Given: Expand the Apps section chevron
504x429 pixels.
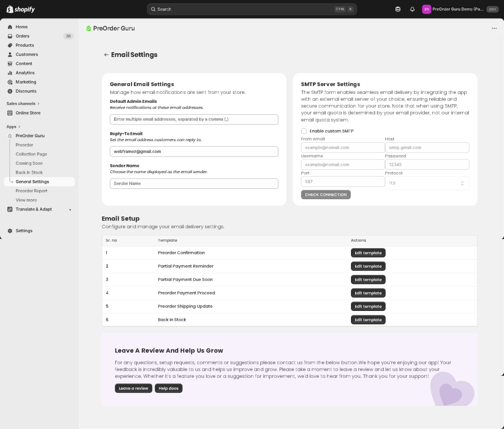Looking at the screenshot, I should pos(19,127).
